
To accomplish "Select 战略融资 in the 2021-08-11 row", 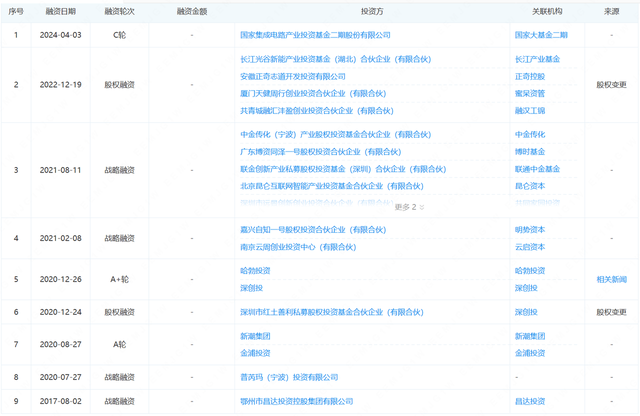I will click(x=119, y=170).
